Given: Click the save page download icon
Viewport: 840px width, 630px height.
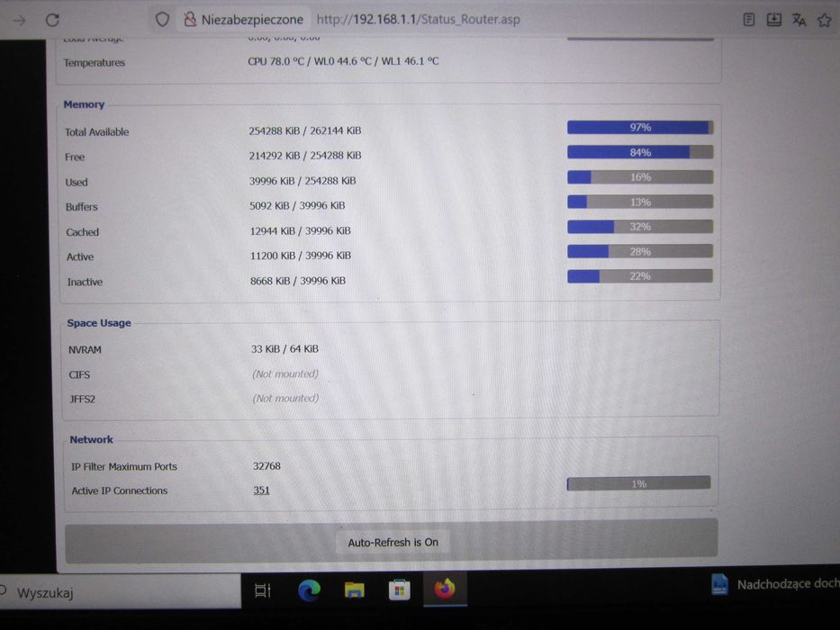Looking at the screenshot, I should 773,20.
